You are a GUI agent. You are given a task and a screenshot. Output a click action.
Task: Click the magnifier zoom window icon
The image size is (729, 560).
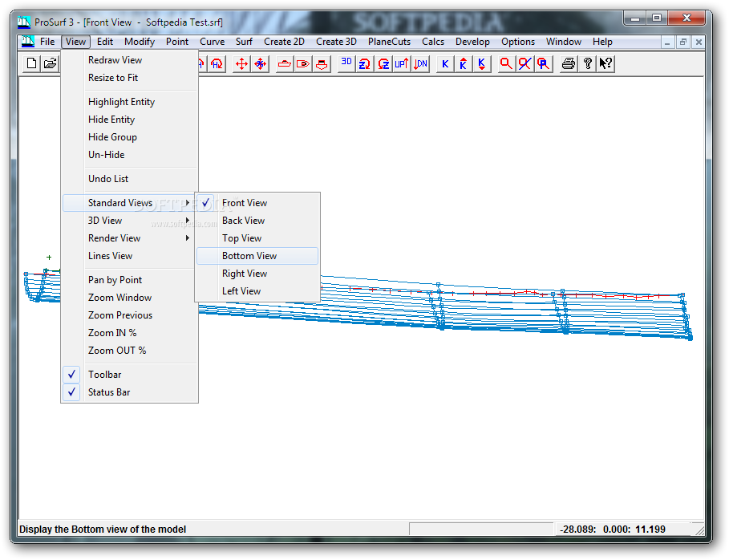click(506, 63)
